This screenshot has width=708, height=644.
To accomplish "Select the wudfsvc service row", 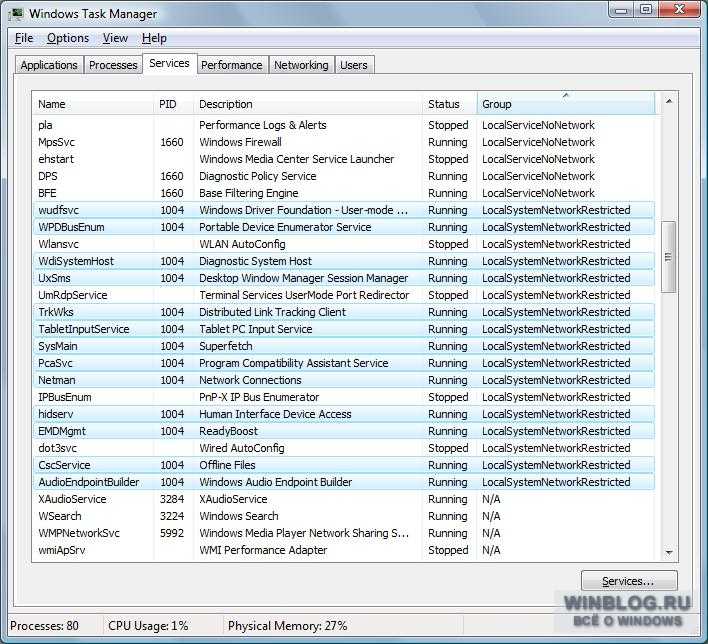I will pos(343,210).
